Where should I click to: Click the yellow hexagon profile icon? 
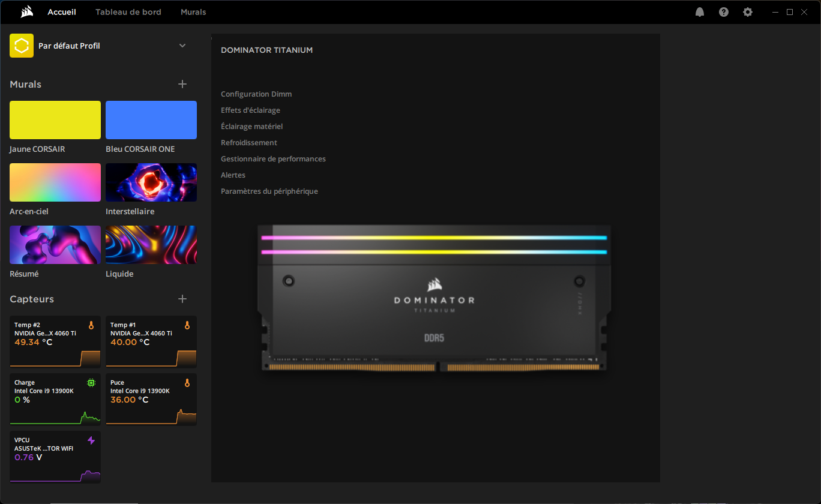[x=22, y=46]
